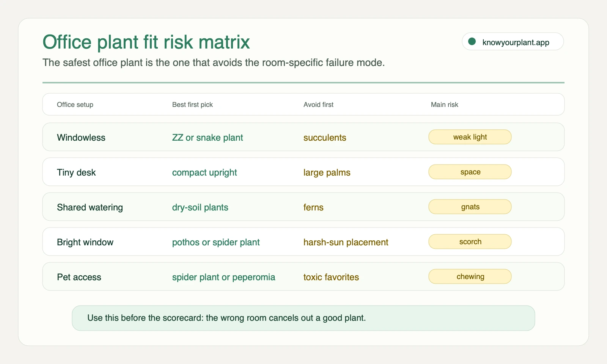This screenshot has width=607, height=364.
Task: Click the 'scorch' risk pill
Action: click(x=470, y=242)
